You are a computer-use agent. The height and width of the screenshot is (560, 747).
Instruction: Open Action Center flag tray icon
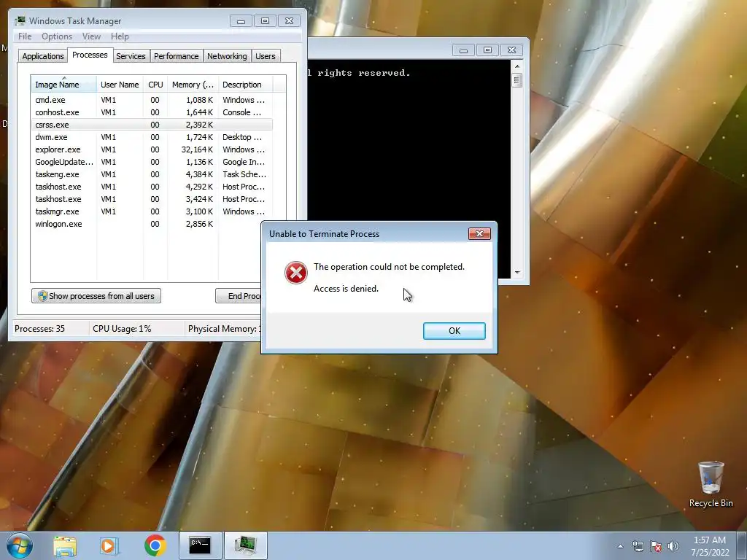coord(656,546)
